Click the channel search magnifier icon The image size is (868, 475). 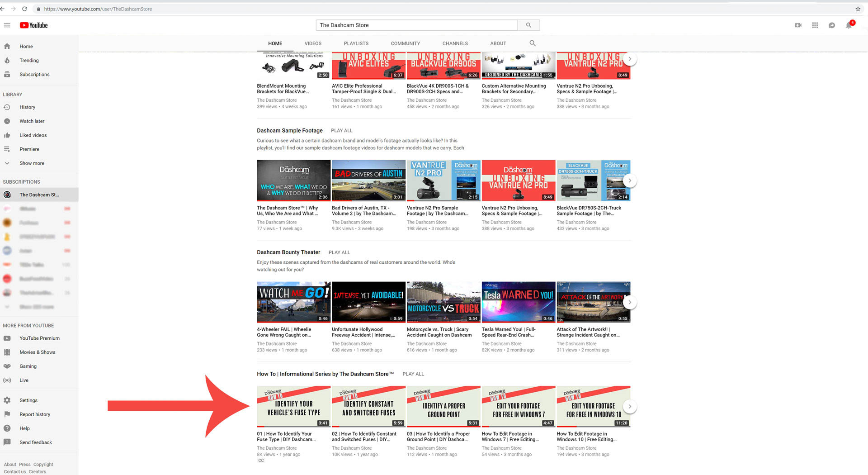pos(532,43)
